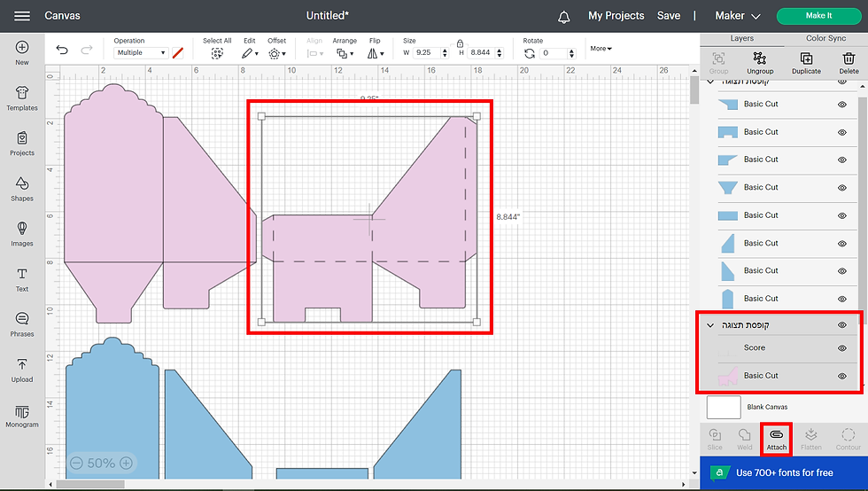Hide the eighth Basic Cut layer
Viewport: 868px width, 491px height.
point(842,299)
